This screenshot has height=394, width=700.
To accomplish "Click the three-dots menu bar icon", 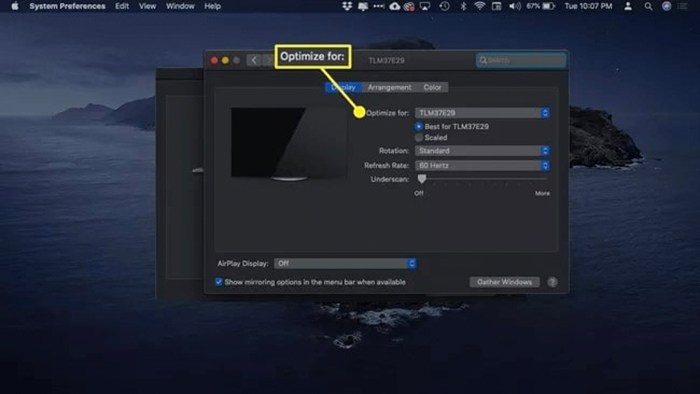I will [379, 6].
